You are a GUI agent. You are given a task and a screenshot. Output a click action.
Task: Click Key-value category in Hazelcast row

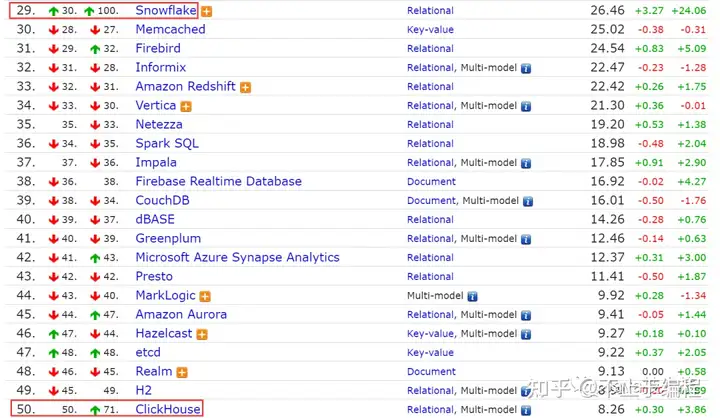click(430, 334)
